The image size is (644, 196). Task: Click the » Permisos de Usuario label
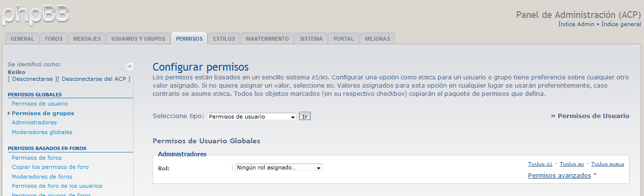tap(590, 116)
